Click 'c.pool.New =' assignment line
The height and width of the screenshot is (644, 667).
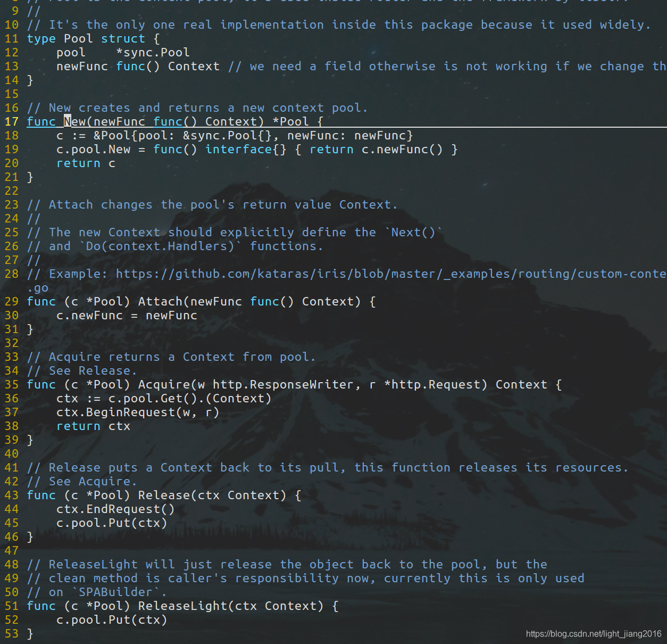(x=101, y=149)
